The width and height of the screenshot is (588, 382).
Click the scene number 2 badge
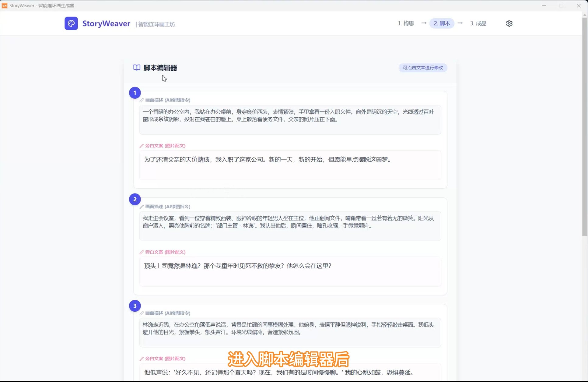pyautogui.click(x=135, y=199)
